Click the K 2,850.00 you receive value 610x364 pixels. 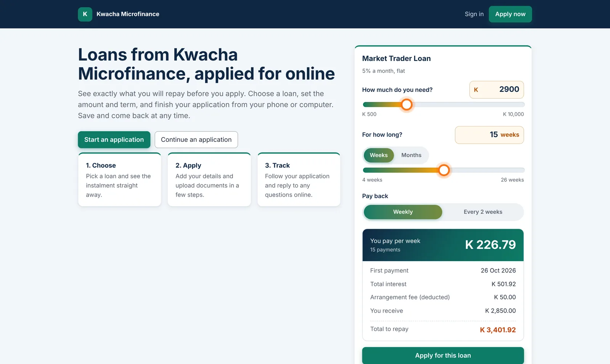[501, 311]
